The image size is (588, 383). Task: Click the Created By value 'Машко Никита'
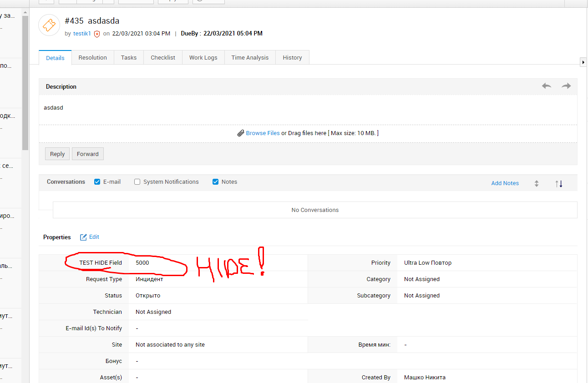[x=425, y=378]
